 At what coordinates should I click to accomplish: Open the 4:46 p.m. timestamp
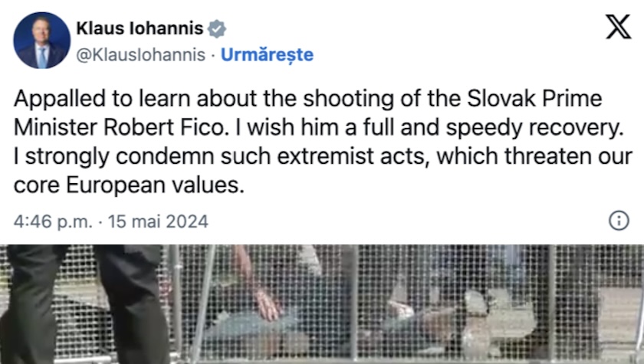pos(53,221)
